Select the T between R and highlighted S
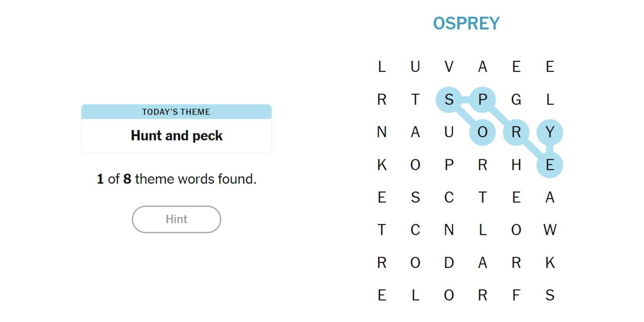This screenshot has height=322, width=644. 415,100
